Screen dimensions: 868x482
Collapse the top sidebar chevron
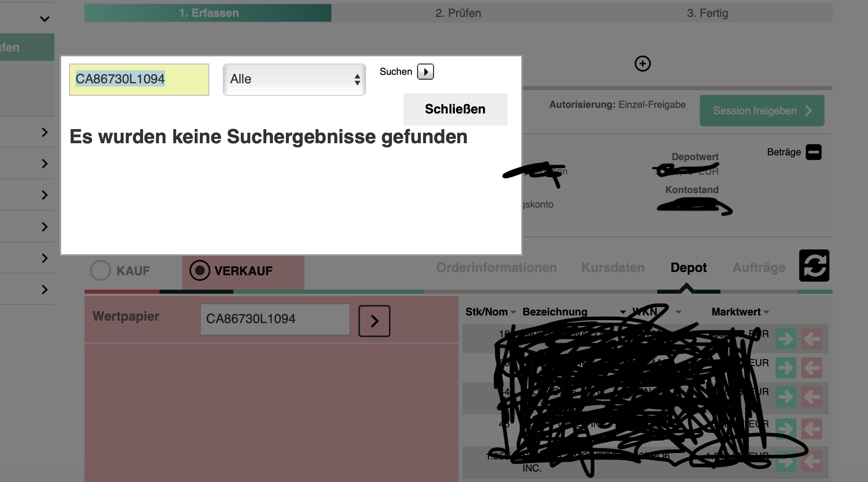45,19
